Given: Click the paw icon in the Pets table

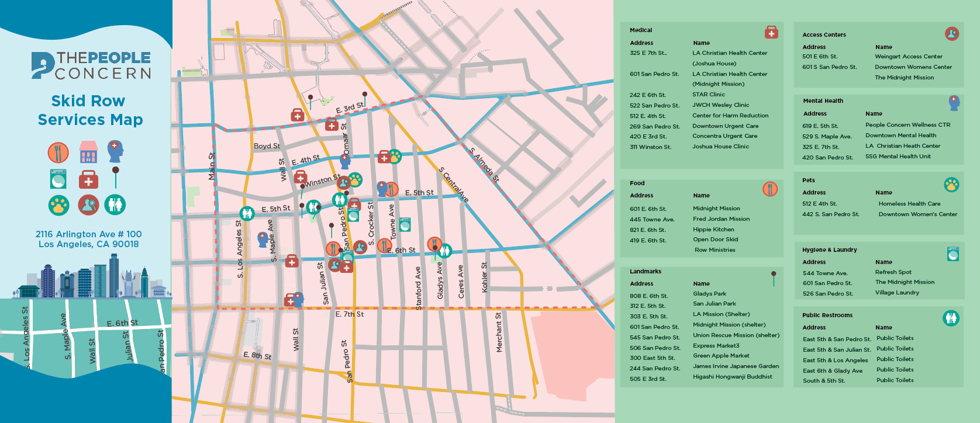Looking at the screenshot, I should click(x=951, y=185).
